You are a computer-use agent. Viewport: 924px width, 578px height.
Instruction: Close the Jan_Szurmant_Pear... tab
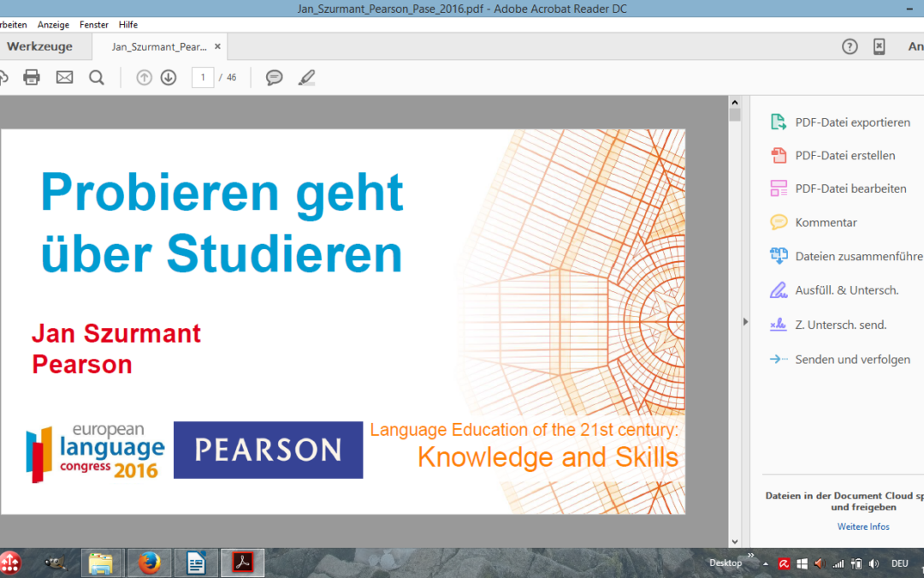pos(217,46)
